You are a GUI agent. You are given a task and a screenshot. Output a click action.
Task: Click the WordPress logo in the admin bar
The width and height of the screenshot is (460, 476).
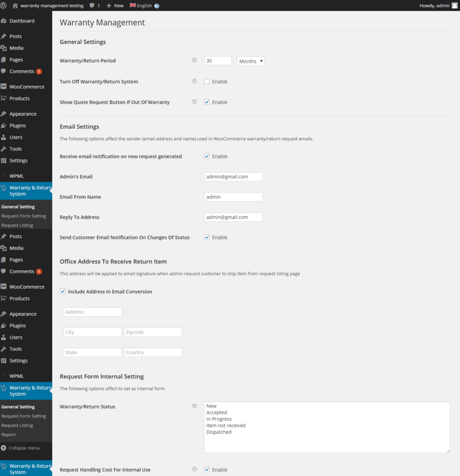tap(3, 5)
